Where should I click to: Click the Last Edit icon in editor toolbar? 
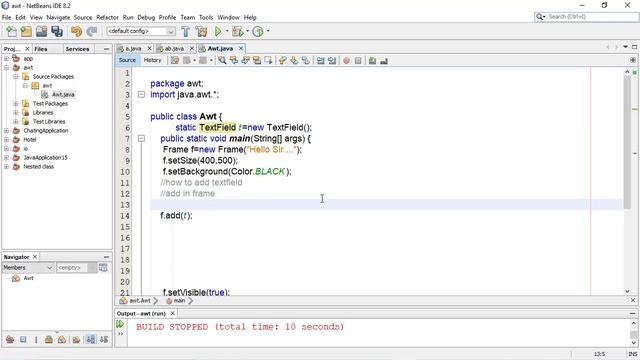point(175,61)
